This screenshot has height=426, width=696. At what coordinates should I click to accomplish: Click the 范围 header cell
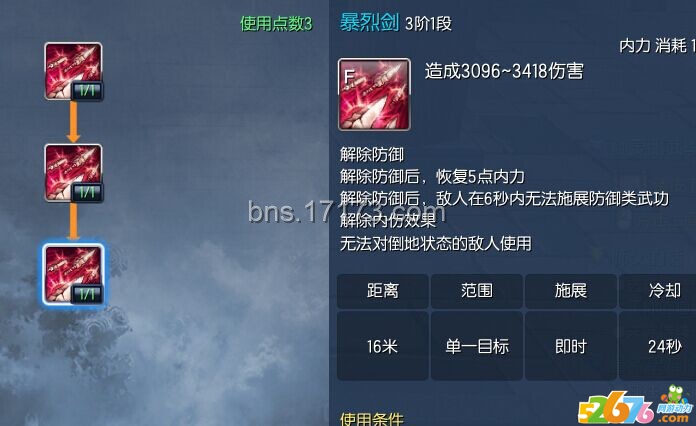click(477, 291)
